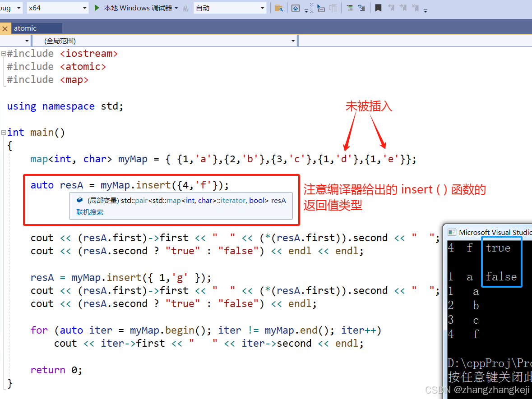
Task: Go to the previous bookmark
Action: [x=391, y=8]
